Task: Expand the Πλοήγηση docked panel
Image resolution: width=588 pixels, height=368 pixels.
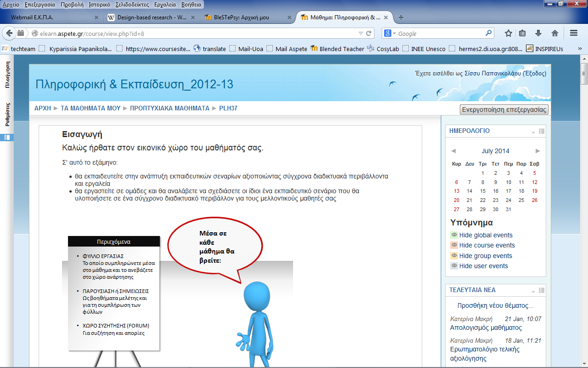Action: (x=7, y=75)
